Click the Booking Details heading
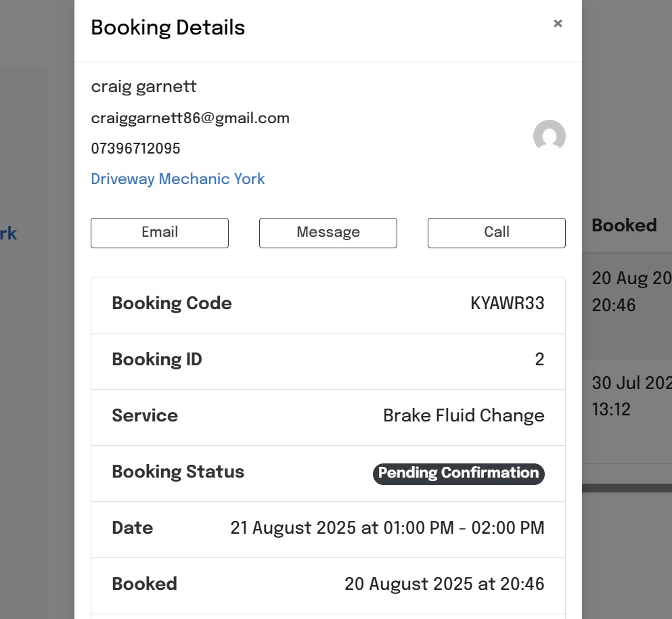Viewport: 672px width, 619px height. point(168,28)
